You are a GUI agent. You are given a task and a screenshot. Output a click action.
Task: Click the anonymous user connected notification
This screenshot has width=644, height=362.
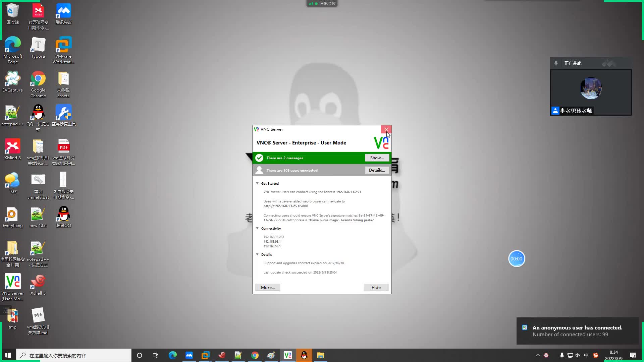tap(577, 331)
